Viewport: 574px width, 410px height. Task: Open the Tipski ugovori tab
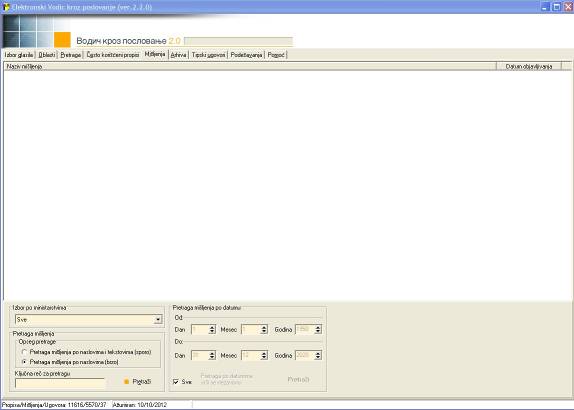tap(208, 55)
